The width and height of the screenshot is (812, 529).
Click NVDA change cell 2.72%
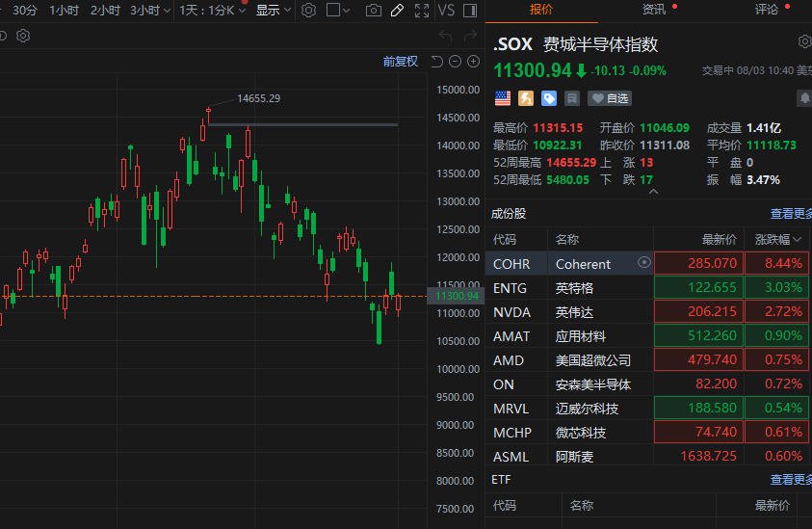[x=776, y=311]
